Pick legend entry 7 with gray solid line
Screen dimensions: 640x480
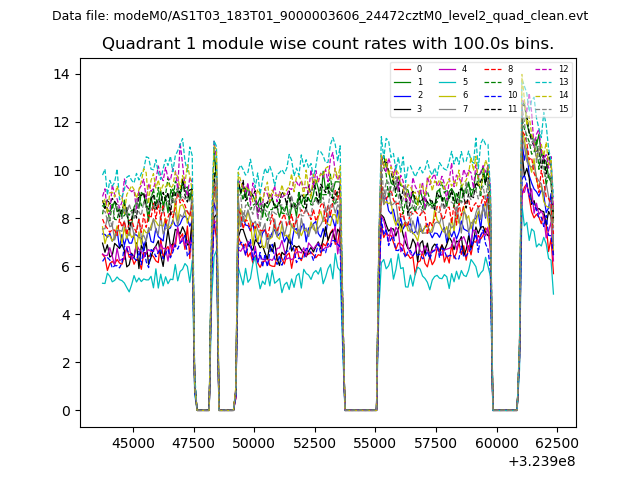click(x=453, y=108)
